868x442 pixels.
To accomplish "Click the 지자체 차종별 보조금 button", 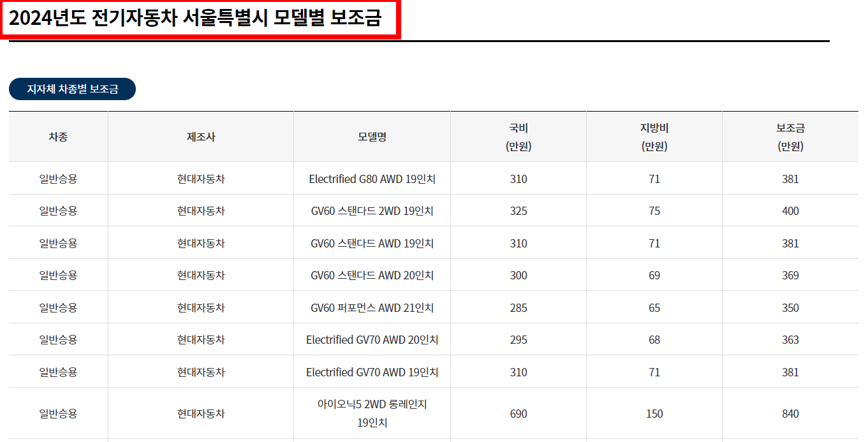I will [72, 89].
